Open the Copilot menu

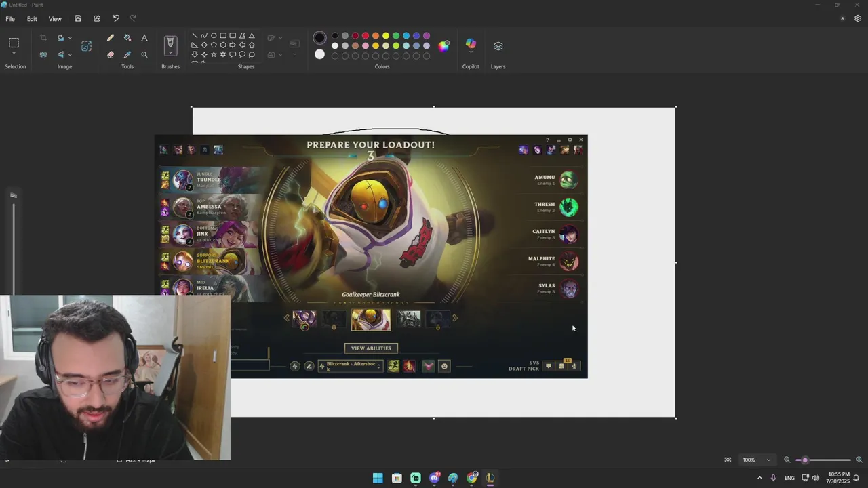(x=471, y=46)
